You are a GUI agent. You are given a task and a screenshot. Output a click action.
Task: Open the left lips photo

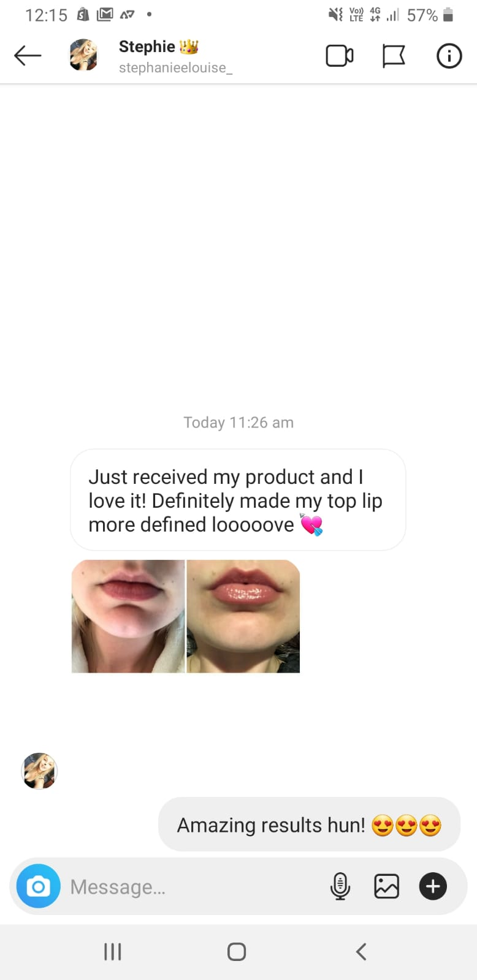pos(128,616)
